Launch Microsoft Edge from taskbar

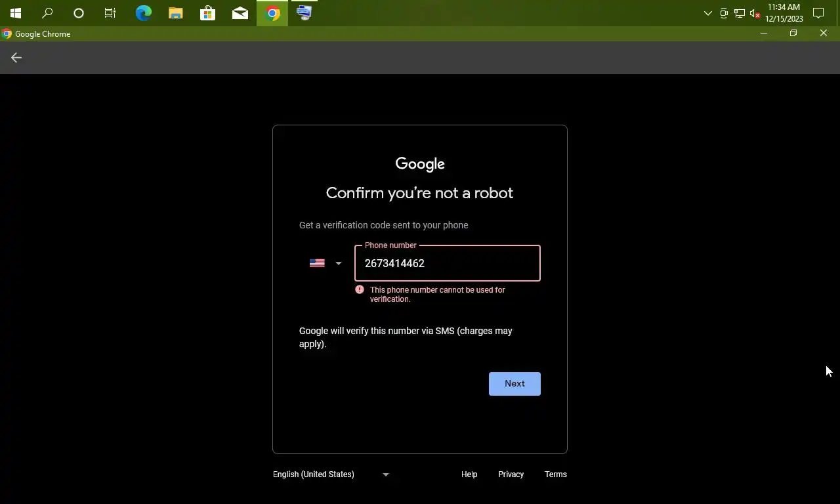tap(144, 13)
